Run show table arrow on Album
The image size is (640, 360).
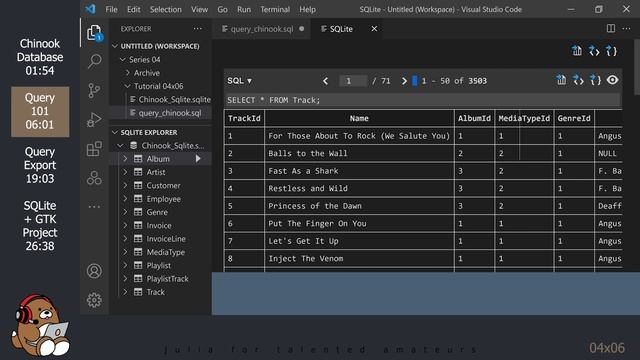tap(198, 159)
